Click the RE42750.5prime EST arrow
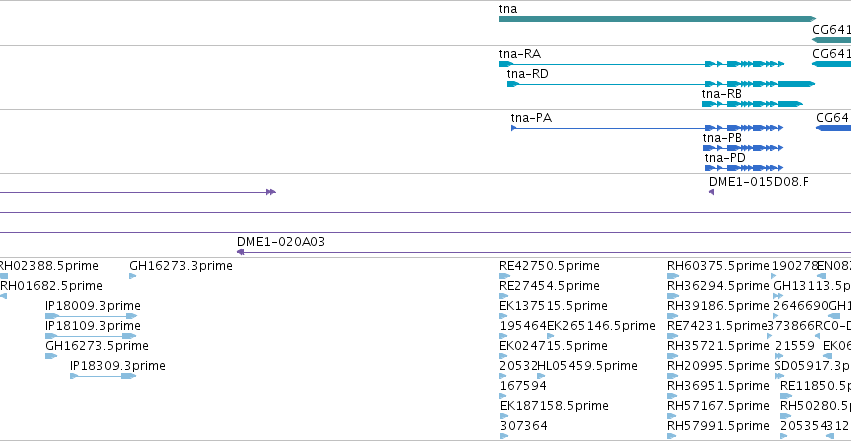Screen dimensions: 851x441 [x=504, y=276]
